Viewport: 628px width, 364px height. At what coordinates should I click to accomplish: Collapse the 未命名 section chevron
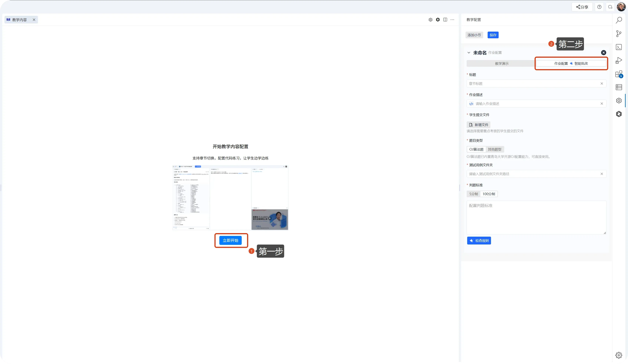click(x=469, y=53)
